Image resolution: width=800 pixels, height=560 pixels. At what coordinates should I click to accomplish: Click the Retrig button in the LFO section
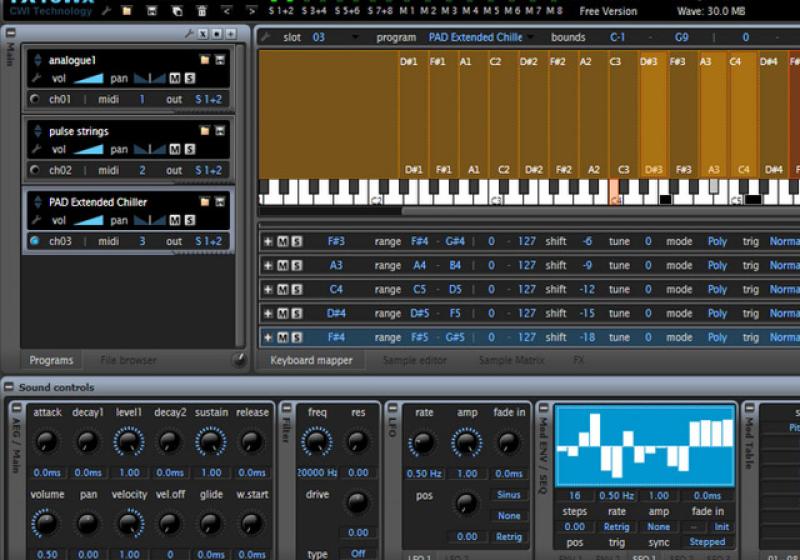(x=509, y=537)
